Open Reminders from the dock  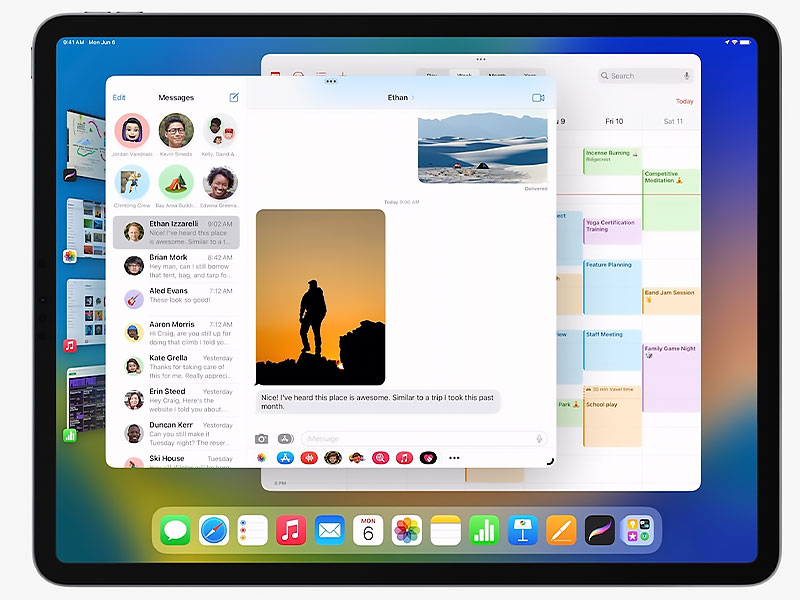(253, 531)
